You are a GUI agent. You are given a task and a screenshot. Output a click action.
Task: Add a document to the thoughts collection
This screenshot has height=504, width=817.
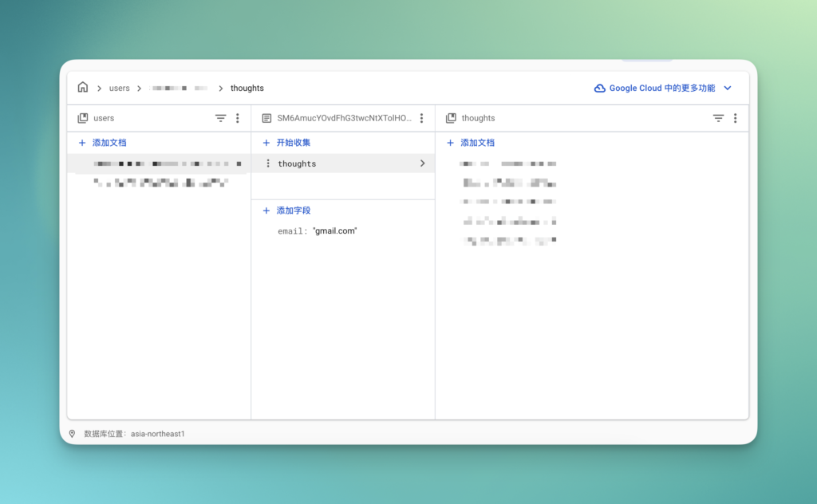coord(471,143)
